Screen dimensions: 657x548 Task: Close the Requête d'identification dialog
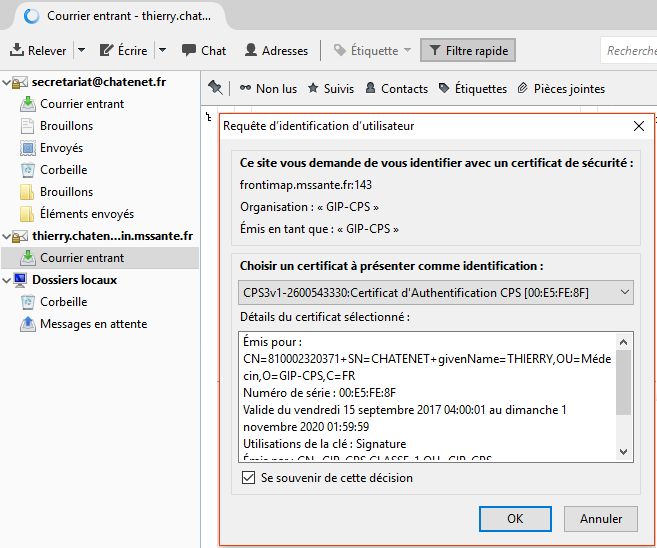pyautogui.click(x=639, y=126)
